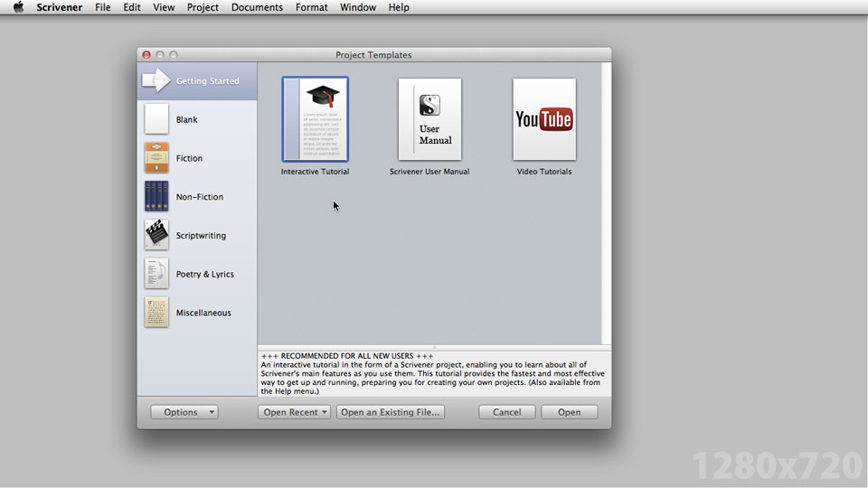
Task: Click the Scrivener User Manual caption
Action: point(429,172)
